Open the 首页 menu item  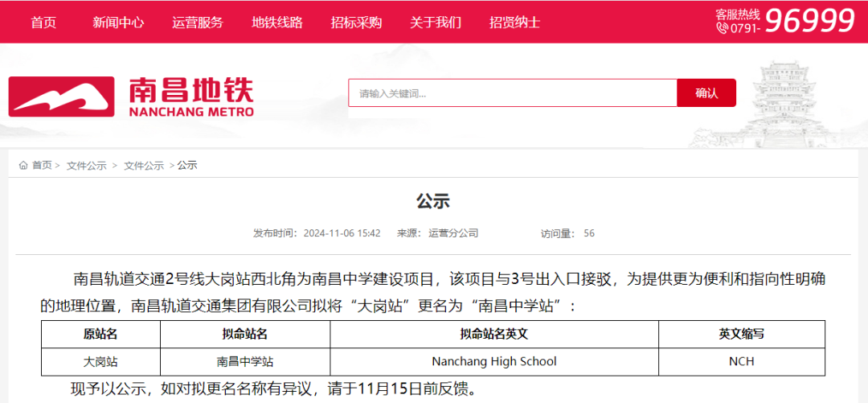pos(43,23)
